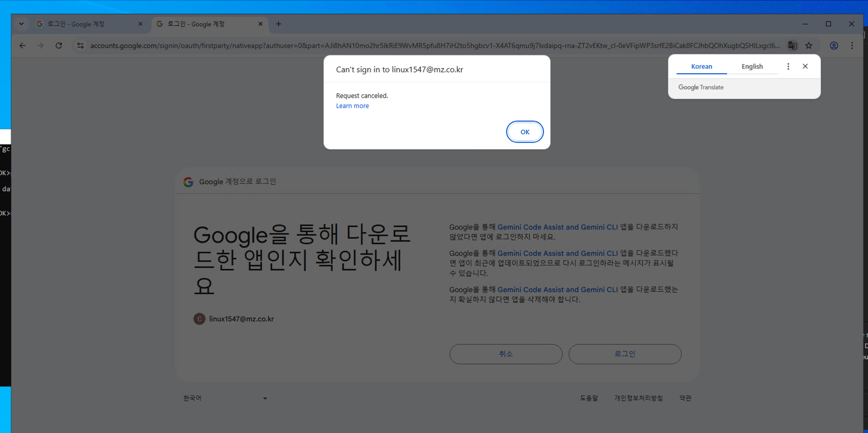Click the forward navigation arrow
The width and height of the screenshot is (868, 433).
[40, 45]
